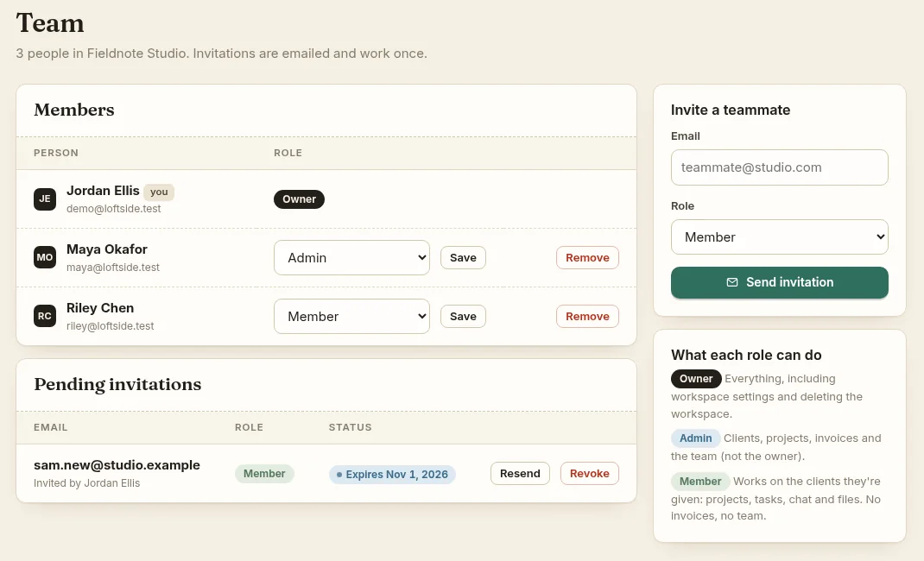Save Riley Chen's role
Viewport: 924px width, 561px height.
click(463, 316)
